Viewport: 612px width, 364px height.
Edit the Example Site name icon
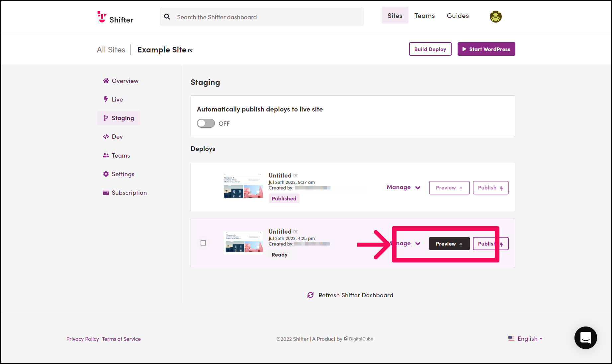coord(190,50)
